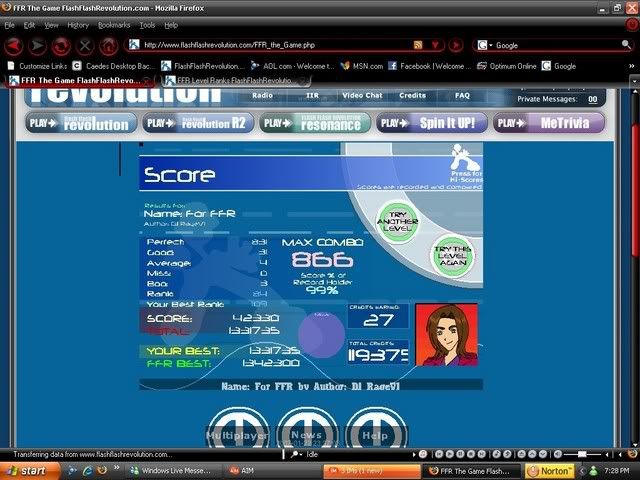The image size is (640, 480).
Task: Click the Stop loading X icon
Action: pos(85,45)
